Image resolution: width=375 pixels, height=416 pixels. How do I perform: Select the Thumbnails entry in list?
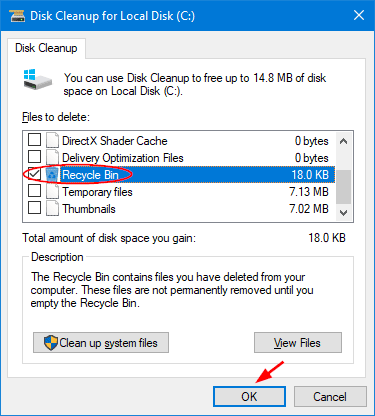pos(179,209)
